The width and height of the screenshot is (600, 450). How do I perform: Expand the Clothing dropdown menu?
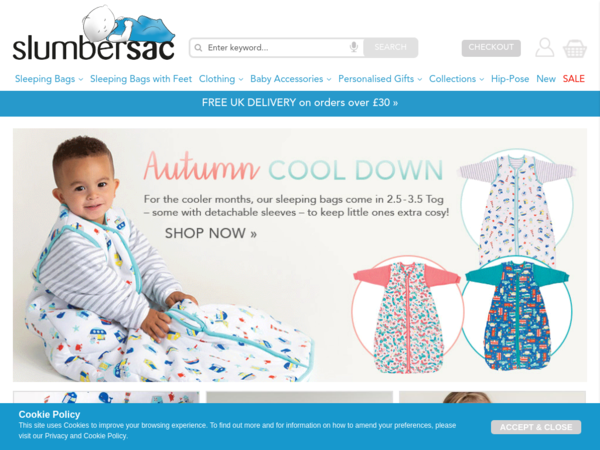pos(221,79)
